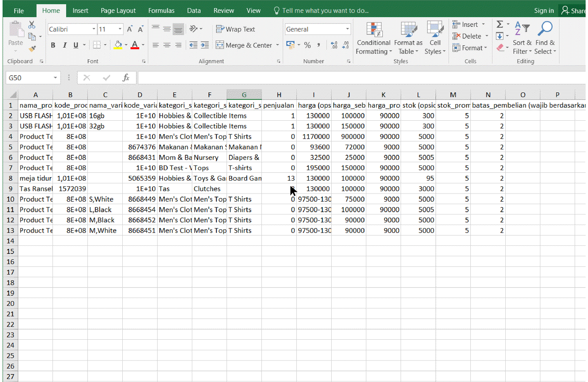This screenshot has width=588, height=382.
Task: Open the Page Layout tab
Action: (118, 11)
